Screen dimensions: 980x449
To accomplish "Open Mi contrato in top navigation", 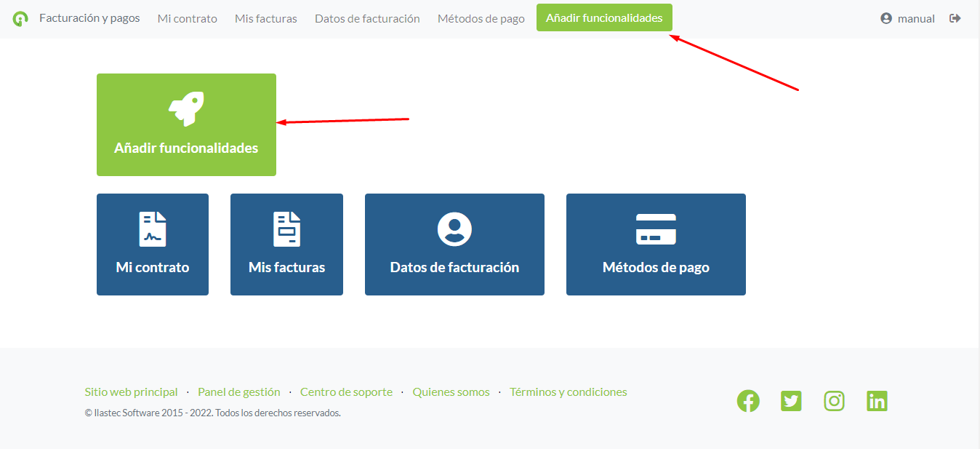I will pyautogui.click(x=187, y=19).
